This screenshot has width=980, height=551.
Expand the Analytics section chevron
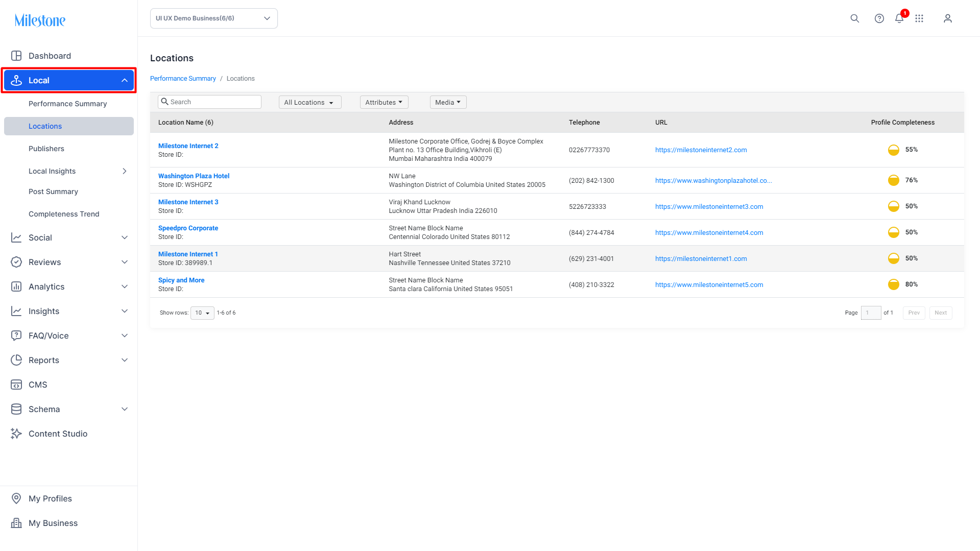125,286
